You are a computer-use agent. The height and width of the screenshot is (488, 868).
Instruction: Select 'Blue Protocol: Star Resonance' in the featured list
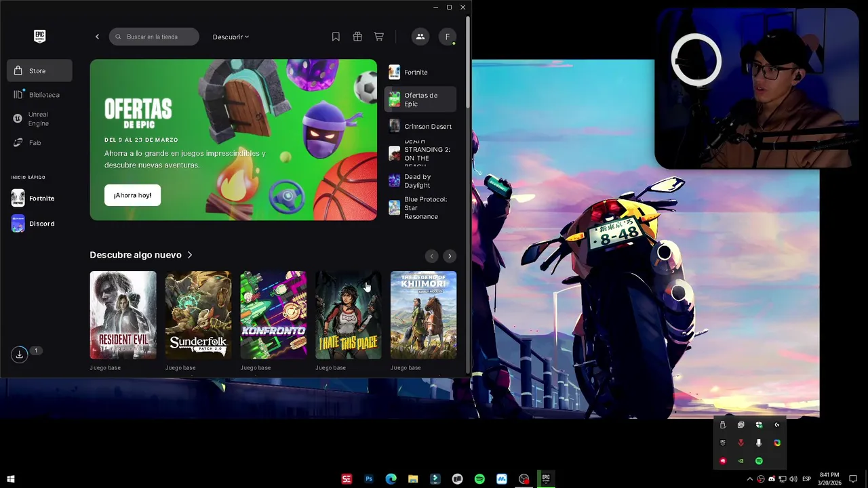click(420, 208)
